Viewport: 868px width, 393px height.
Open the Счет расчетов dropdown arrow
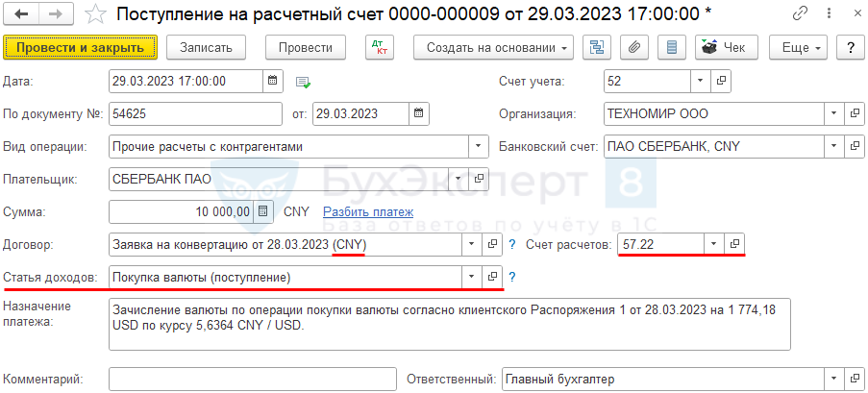[712, 244]
